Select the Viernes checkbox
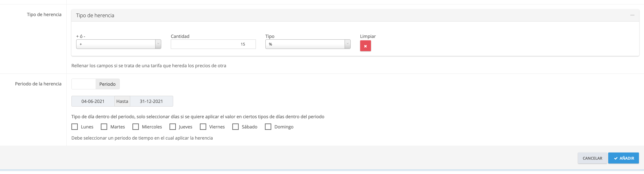The height and width of the screenshot is (174, 644). tap(203, 127)
